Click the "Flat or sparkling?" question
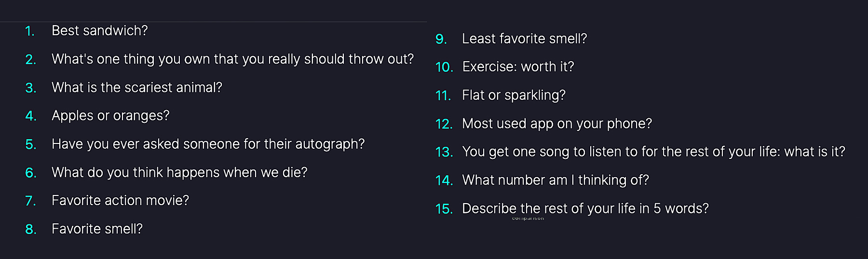Image resolution: width=868 pixels, height=259 pixels. coord(514,95)
